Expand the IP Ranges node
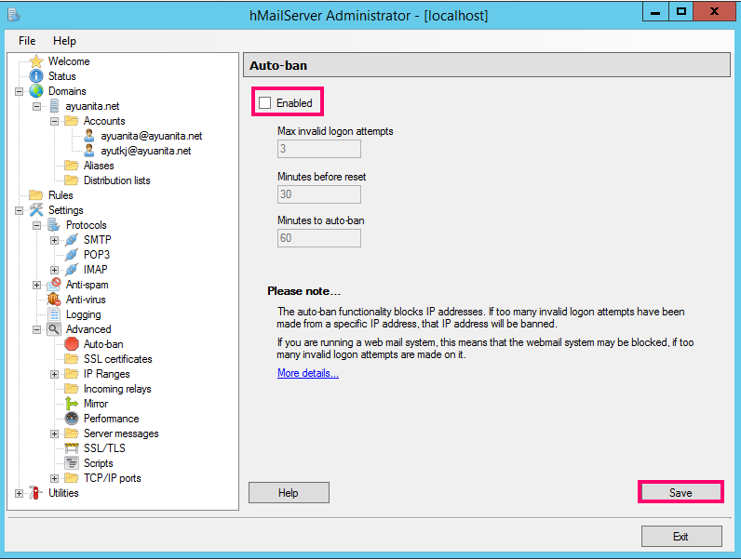The image size is (741, 560). [54, 375]
